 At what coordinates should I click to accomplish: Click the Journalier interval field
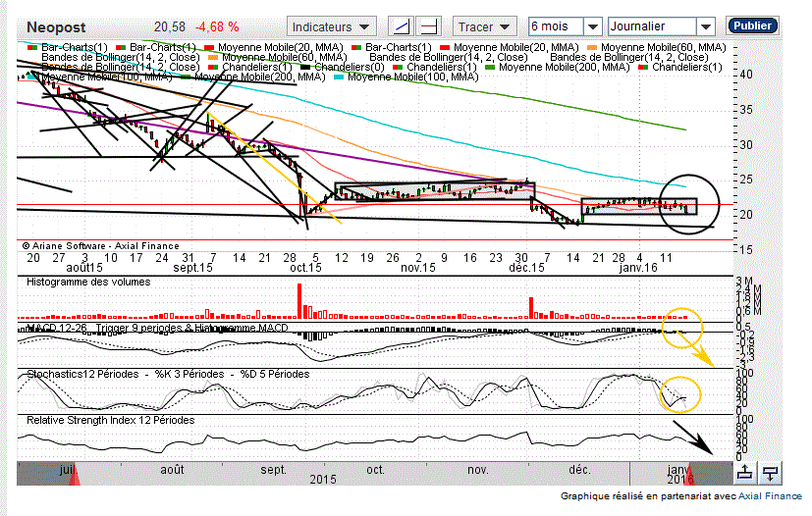point(652,26)
